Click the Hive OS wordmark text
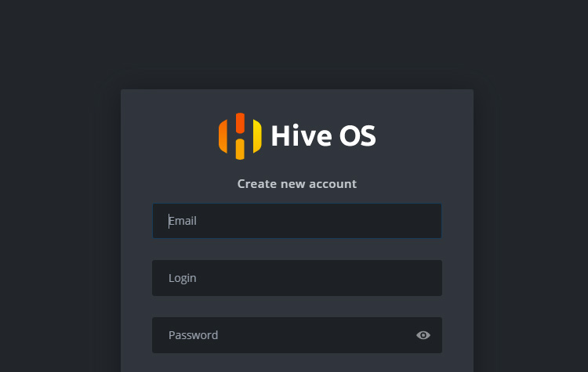The image size is (588, 372). 323,135
